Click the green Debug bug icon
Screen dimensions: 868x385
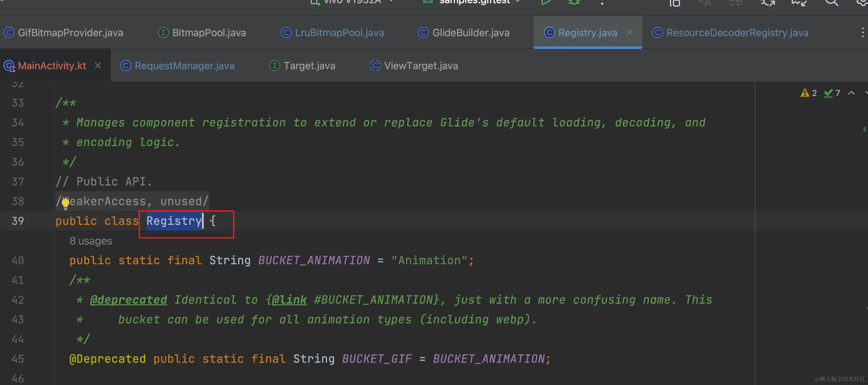574,2
